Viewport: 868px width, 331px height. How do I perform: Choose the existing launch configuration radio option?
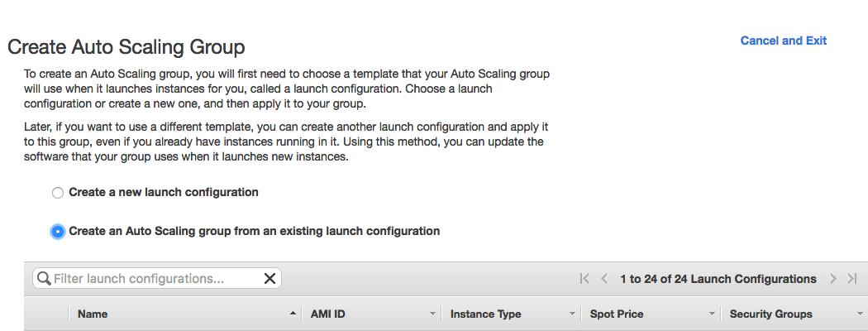click(x=57, y=232)
